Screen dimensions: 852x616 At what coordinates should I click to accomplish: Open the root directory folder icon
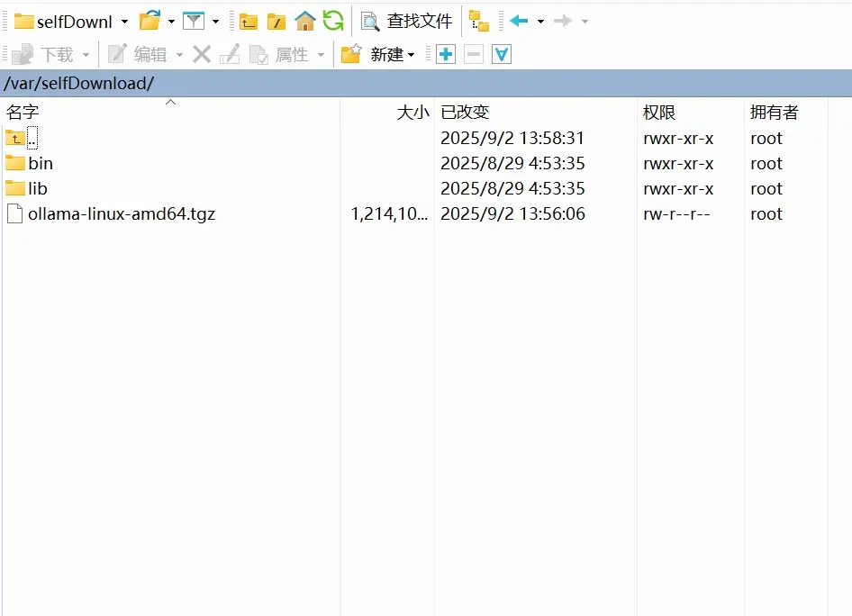point(276,22)
